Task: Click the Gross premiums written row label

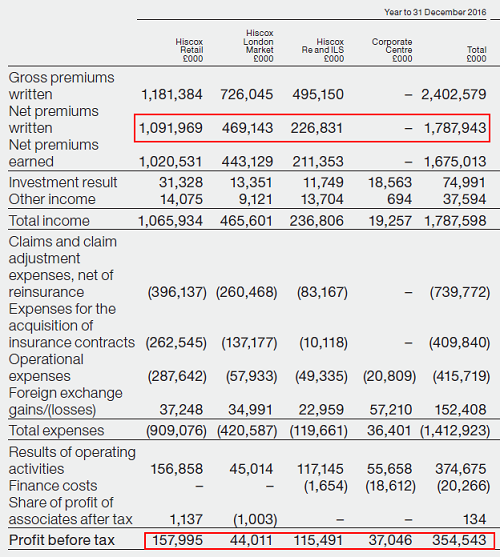Action: click(61, 86)
